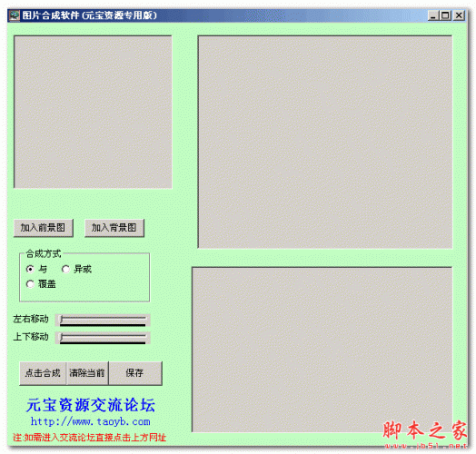Click the 元宝资源交流论坛 banner text
The width and height of the screenshot is (476, 454).
coord(91,405)
